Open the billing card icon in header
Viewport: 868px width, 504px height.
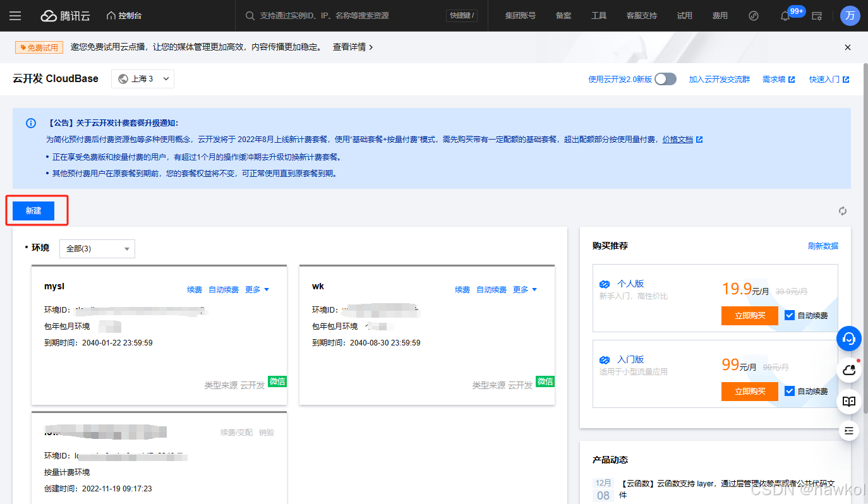(x=817, y=16)
